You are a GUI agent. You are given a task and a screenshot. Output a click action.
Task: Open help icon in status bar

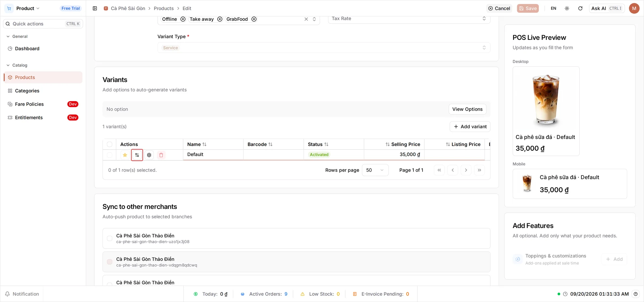tap(636, 294)
